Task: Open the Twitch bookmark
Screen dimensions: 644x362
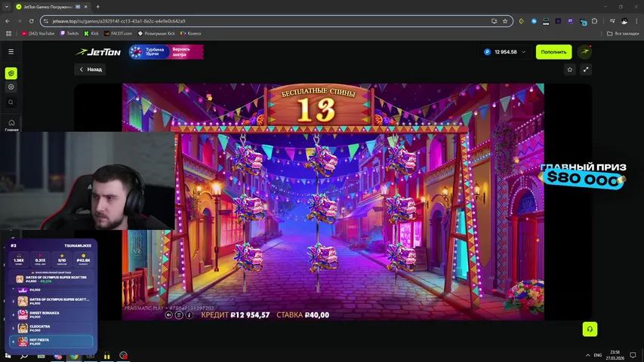Action: (69, 33)
